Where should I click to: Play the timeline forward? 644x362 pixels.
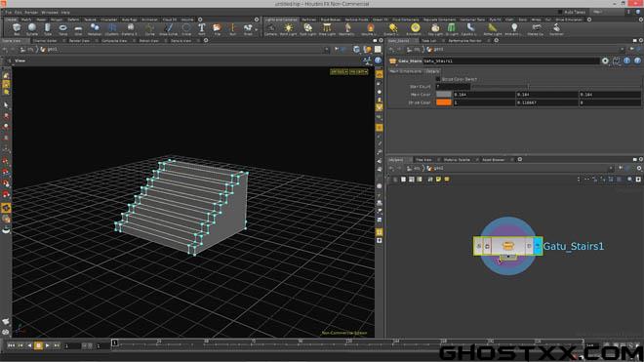(48, 346)
